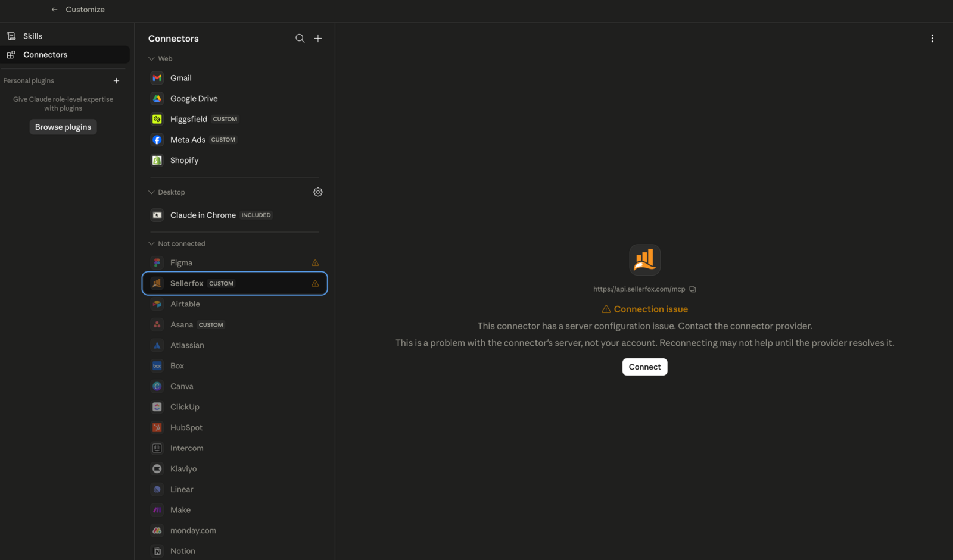Screen dimensions: 953x560
Task: Click the api.sellerfox.com/mcp URL text
Action: 639,289
